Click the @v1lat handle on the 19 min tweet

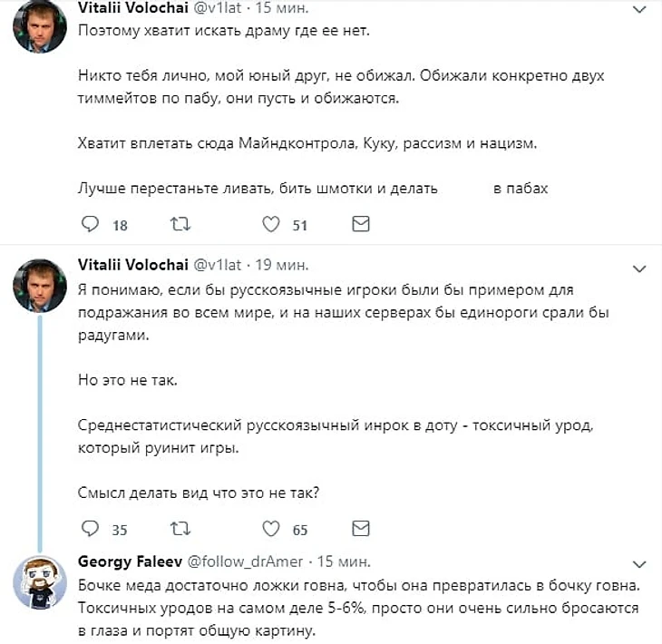(217, 265)
